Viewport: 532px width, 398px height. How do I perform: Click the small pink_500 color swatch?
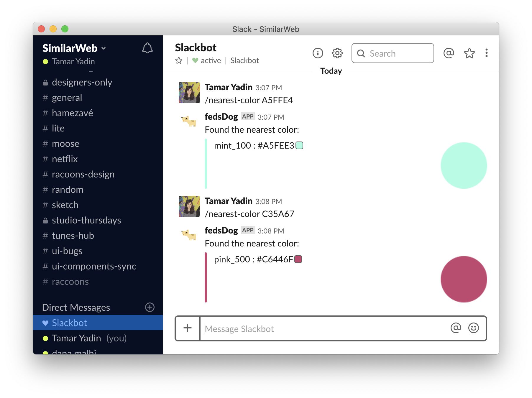pos(298,259)
